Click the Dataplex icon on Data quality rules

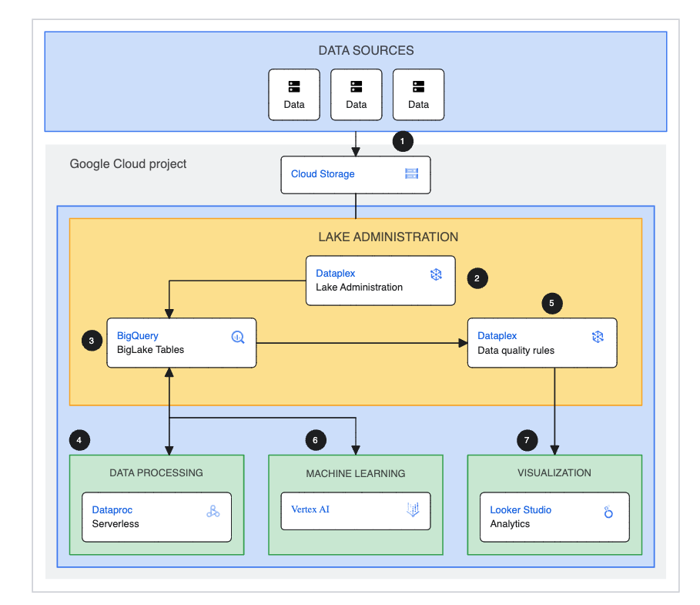click(598, 336)
